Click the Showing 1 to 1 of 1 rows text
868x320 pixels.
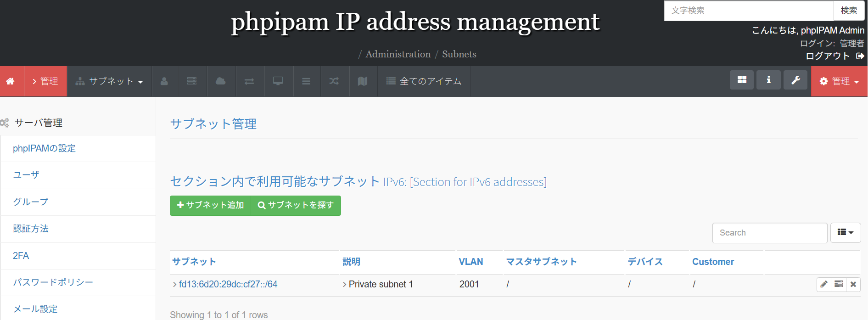(219, 314)
